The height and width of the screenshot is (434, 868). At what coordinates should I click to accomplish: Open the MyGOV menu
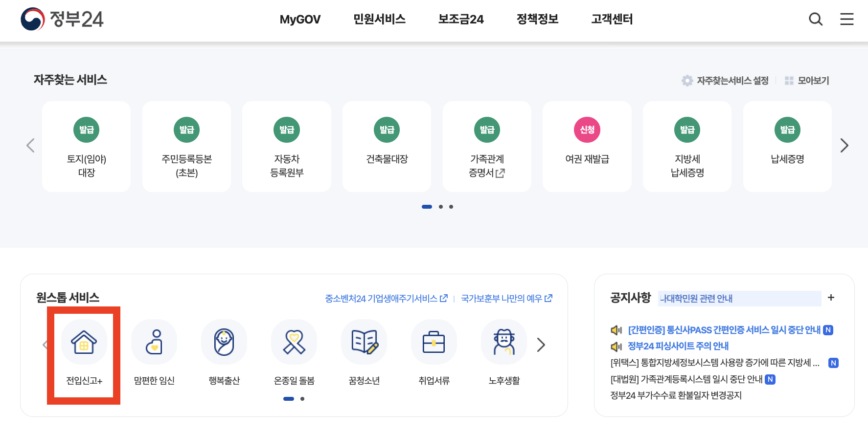[300, 19]
